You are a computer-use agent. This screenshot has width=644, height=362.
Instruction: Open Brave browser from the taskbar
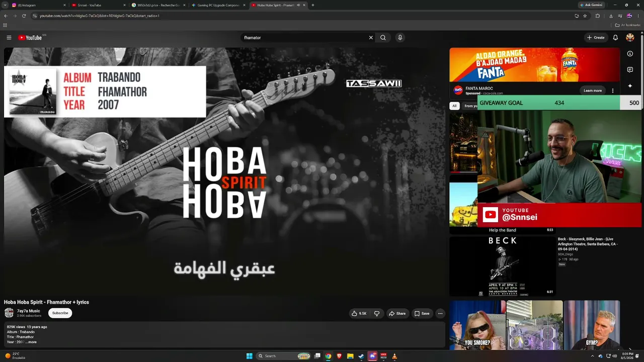[339, 356]
